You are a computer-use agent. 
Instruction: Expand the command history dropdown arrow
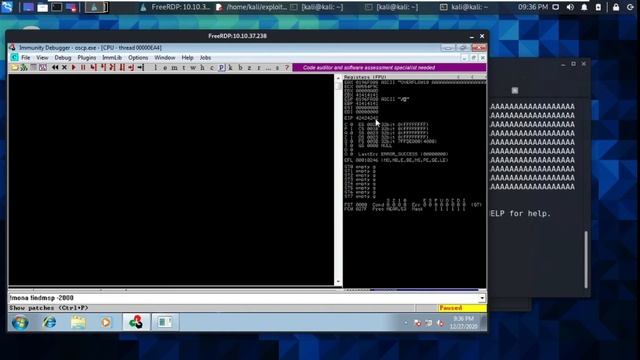[482, 298]
